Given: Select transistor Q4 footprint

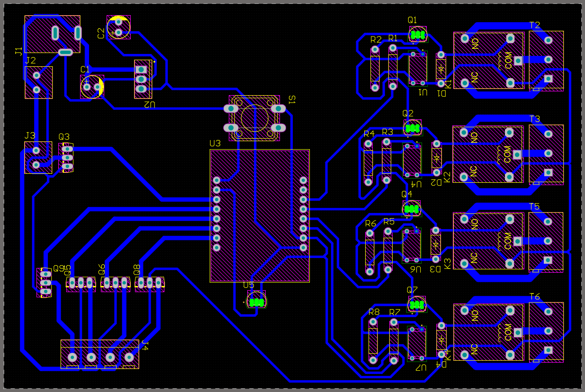Looking at the screenshot, I should point(411,208).
